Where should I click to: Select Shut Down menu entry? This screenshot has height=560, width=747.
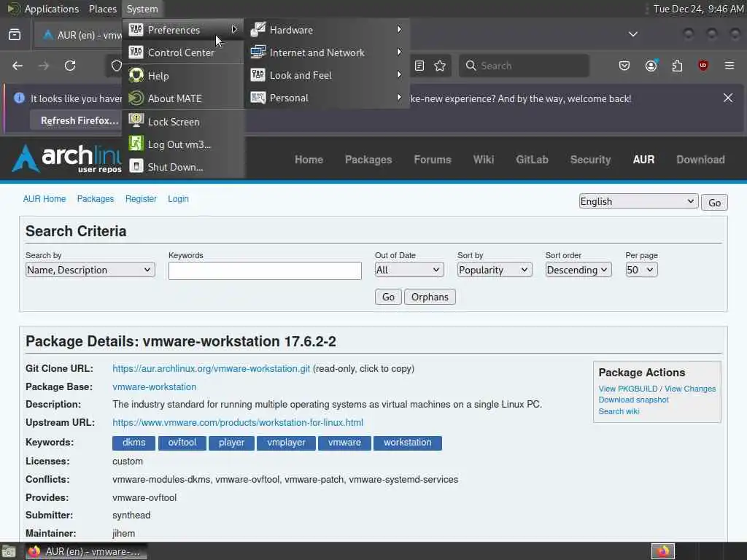183,167
